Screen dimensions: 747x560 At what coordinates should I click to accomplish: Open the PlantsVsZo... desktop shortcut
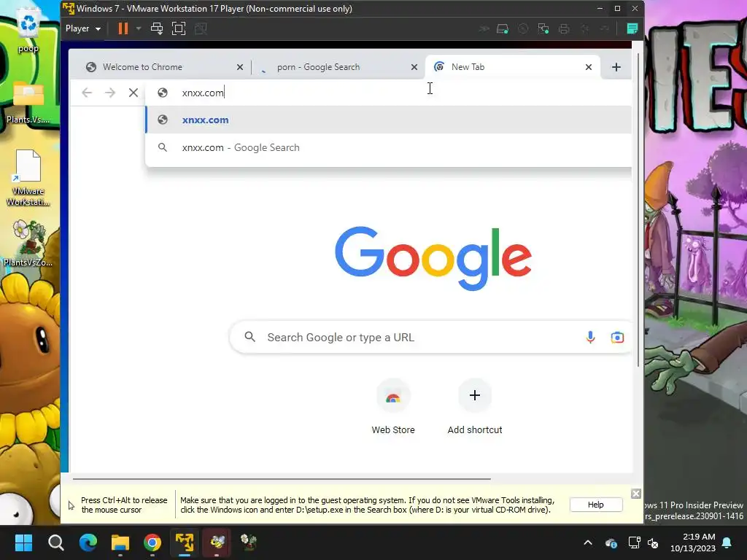(28, 243)
